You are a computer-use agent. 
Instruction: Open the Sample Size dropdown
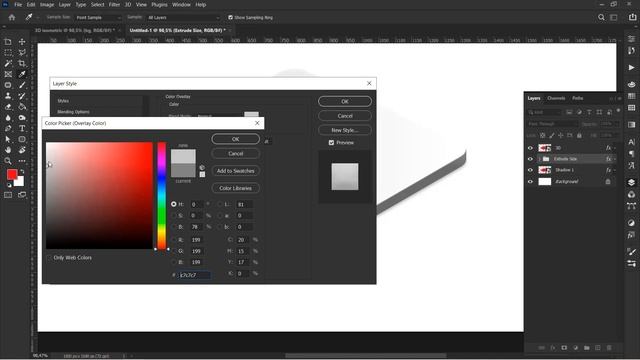click(x=98, y=18)
